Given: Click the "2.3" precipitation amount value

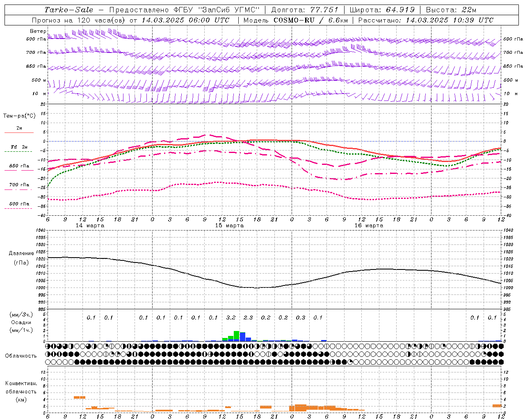Looking at the screenshot, I should 248,317.
